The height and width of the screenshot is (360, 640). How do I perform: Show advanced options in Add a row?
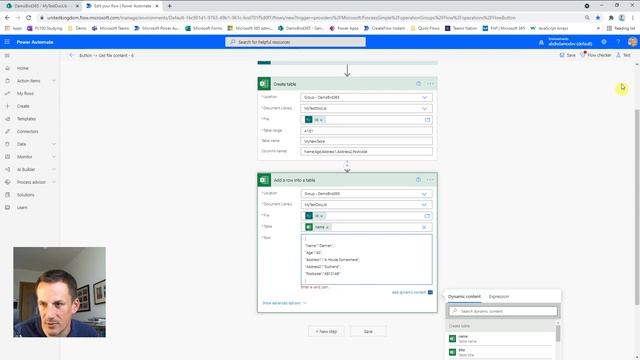pyautogui.click(x=284, y=303)
